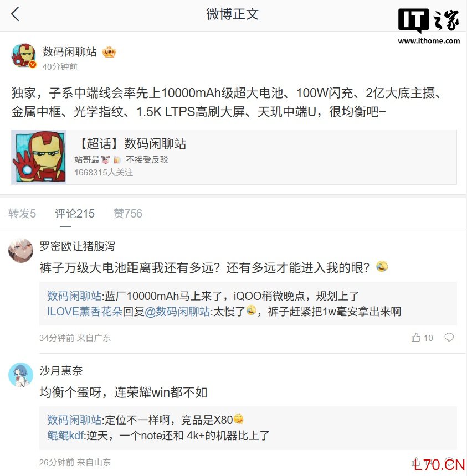
Task: Reply to 罗密欧让猪腹泻 via speech bubble icon
Action: point(449,337)
